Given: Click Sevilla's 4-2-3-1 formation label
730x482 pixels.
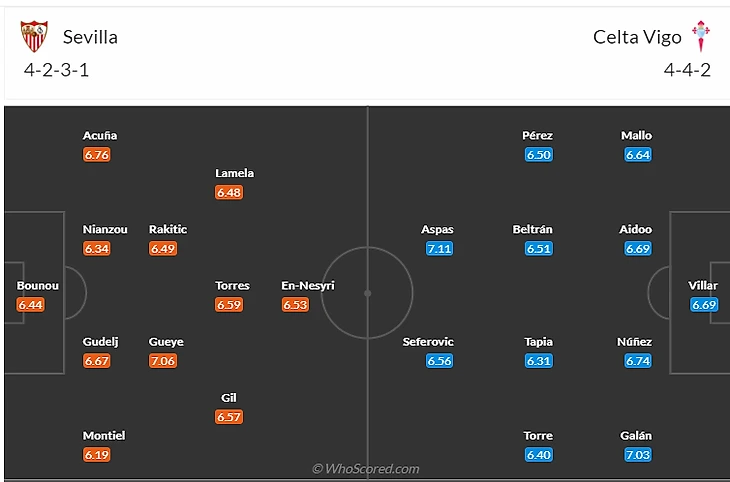Looking at the screenshot, I should pyautogui.click(x=57, y=71).
